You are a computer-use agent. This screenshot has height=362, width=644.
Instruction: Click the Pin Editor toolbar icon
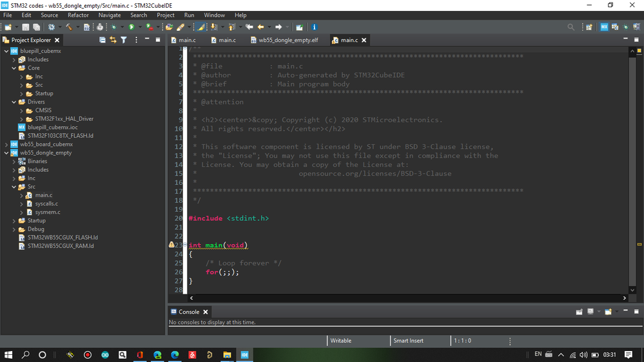click(299, 27)
